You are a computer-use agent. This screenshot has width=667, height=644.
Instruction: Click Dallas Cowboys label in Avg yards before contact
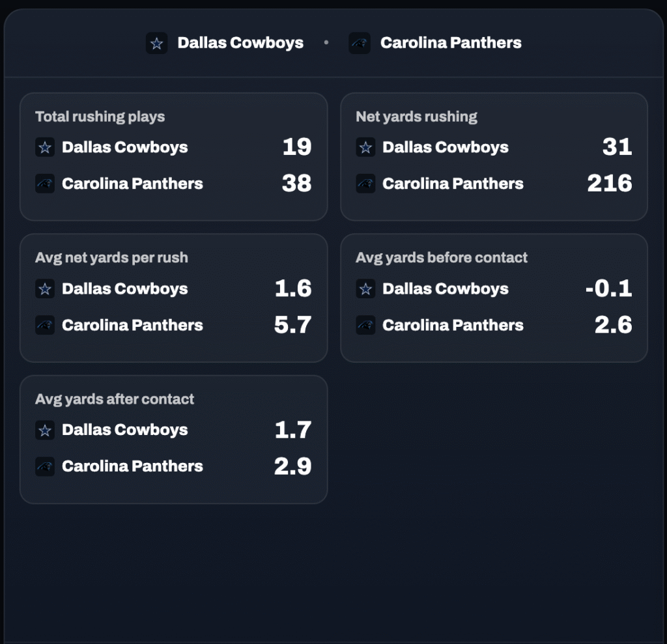(445, 288)
